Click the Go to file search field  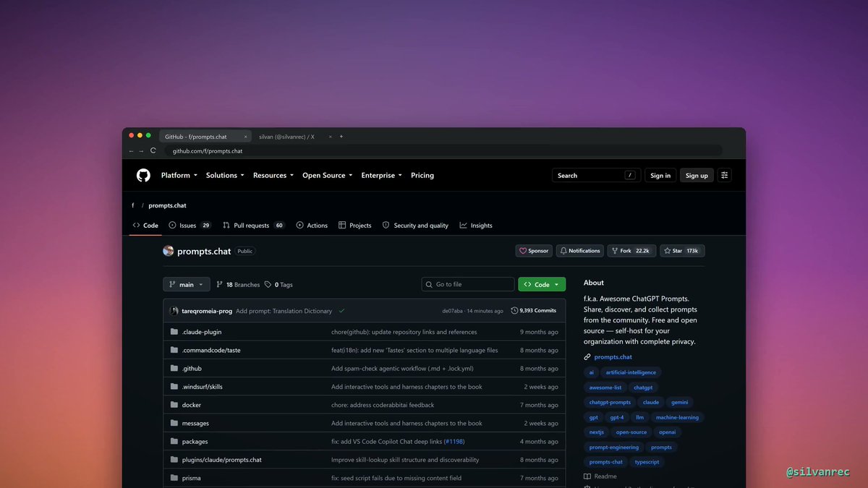468,285
